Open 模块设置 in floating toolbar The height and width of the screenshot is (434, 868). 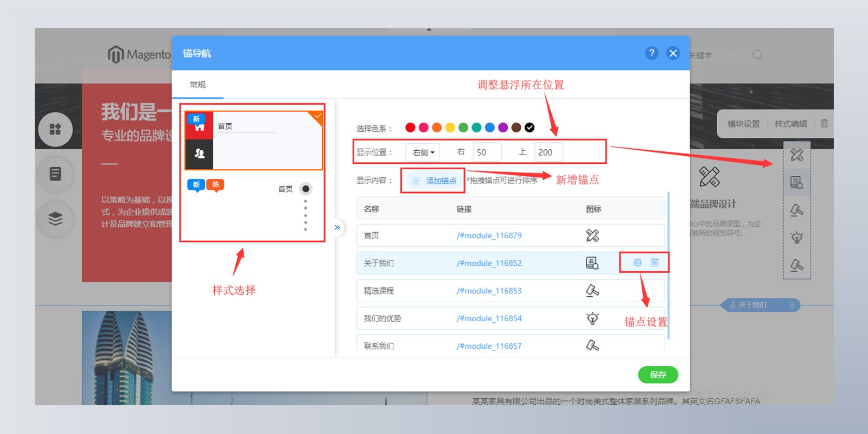(743, 124)
